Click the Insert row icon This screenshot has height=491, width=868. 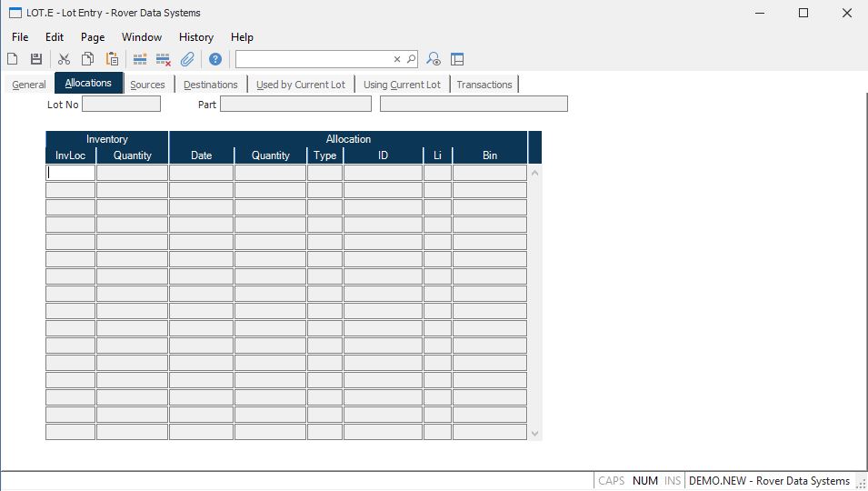140,59
